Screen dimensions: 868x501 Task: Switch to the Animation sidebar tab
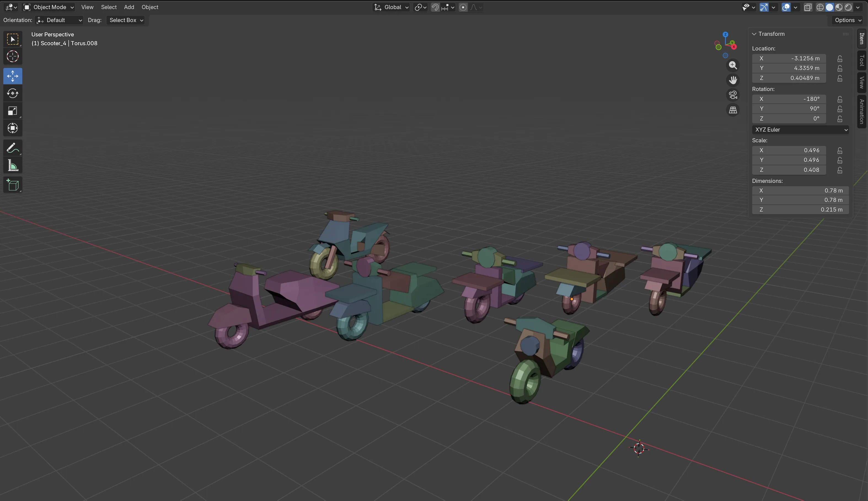coord(862,111)
